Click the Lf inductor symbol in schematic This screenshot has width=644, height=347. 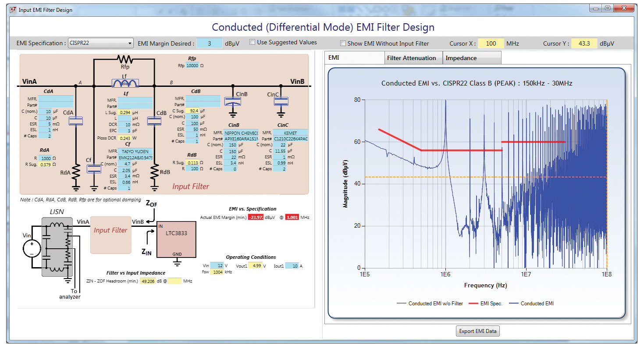[x=126, y=83]
